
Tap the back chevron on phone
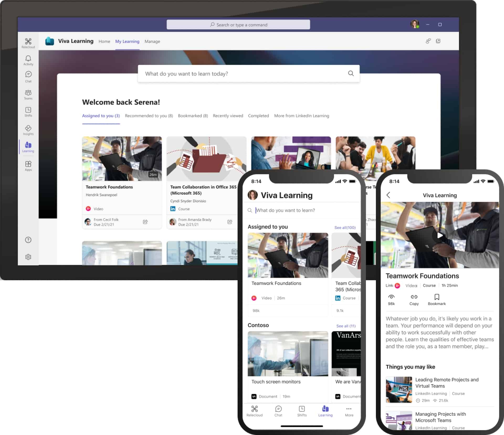(388, 195)
